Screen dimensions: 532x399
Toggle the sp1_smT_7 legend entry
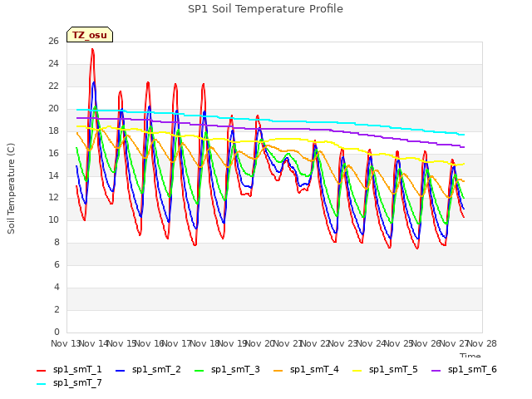pos(69,382)
